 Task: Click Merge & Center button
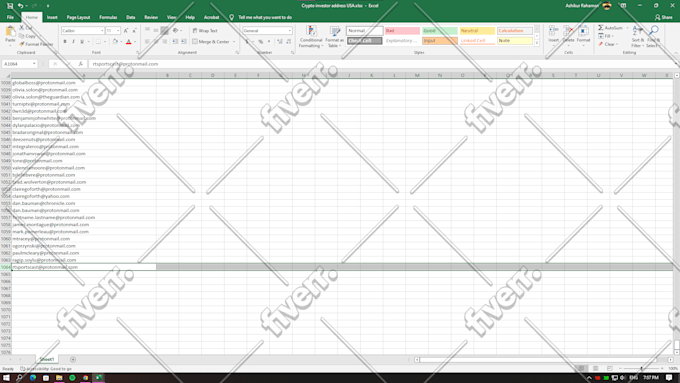coord(211,42)
